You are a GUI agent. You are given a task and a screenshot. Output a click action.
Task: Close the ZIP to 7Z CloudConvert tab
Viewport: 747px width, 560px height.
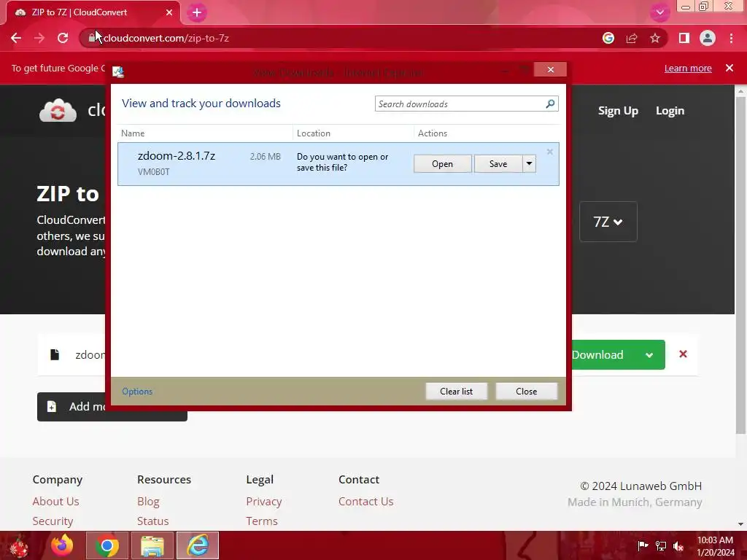coord(169,12)
